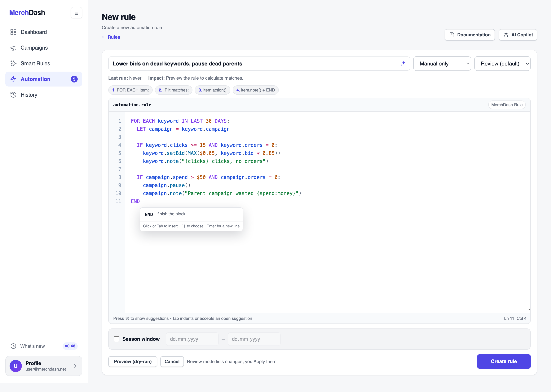Image resolution: width=551 pixels, height=392 pixels.
Task: Click the 'Last run: Never' text
Action: [125, 78]
